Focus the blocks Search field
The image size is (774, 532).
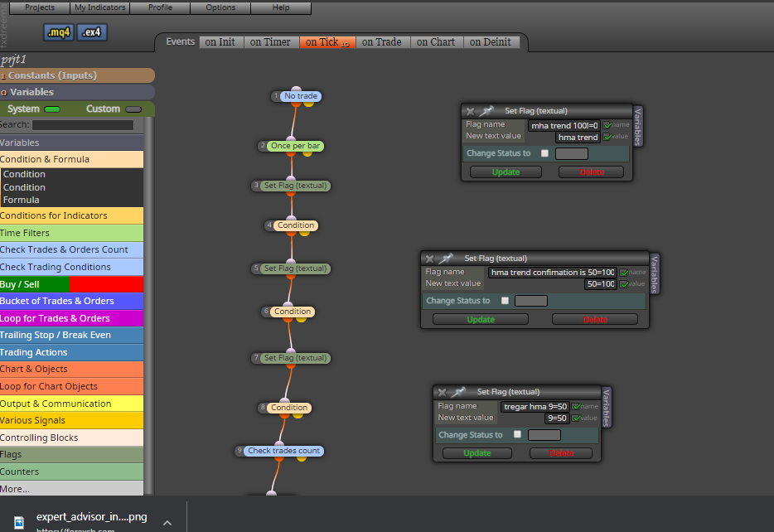pyautogui.click(x=83, y=125)
